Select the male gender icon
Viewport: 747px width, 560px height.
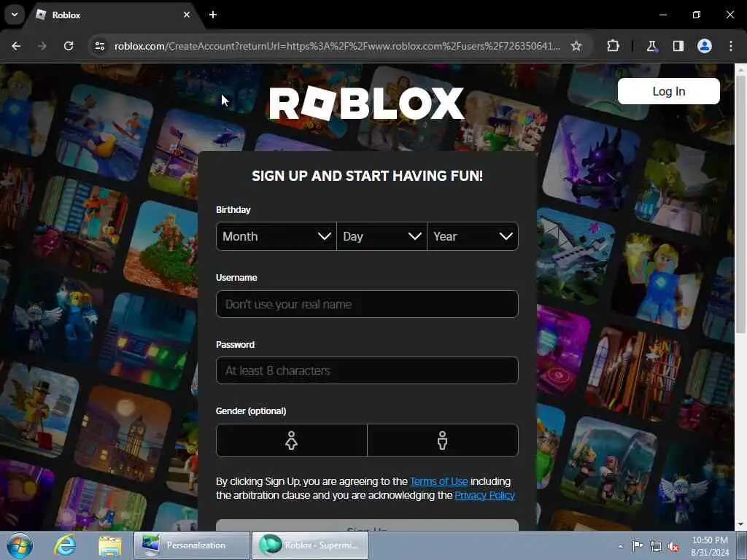click(443, 440)
